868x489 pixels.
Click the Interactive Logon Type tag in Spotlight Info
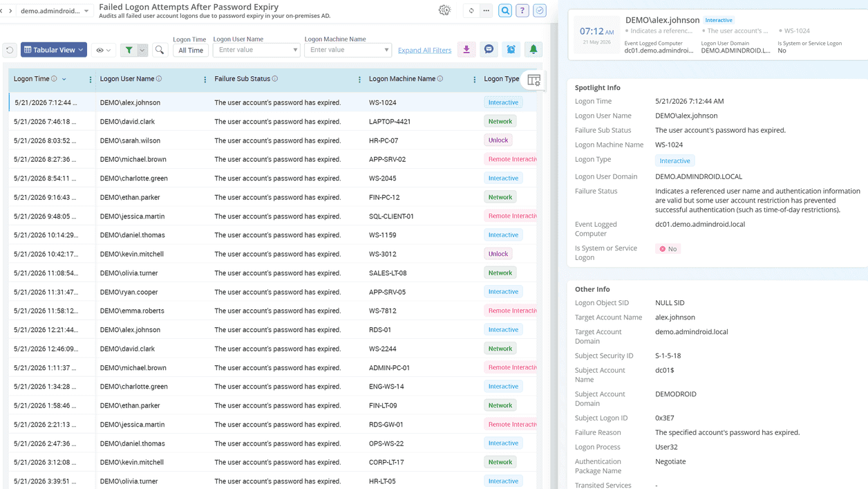tap(674, 160)
